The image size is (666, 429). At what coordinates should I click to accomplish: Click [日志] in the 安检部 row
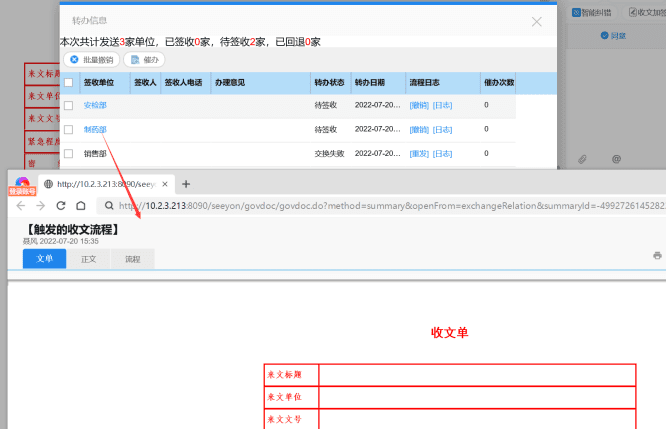[442, 105]
